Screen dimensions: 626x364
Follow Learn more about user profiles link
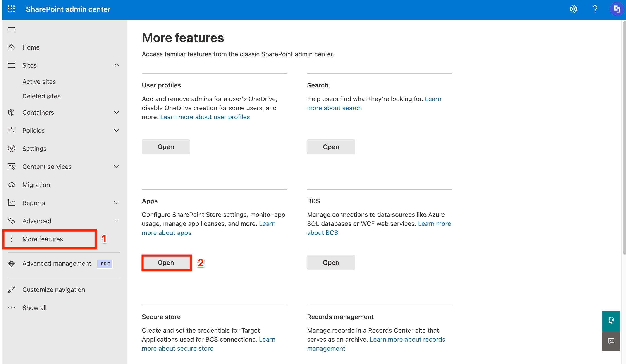205,117
